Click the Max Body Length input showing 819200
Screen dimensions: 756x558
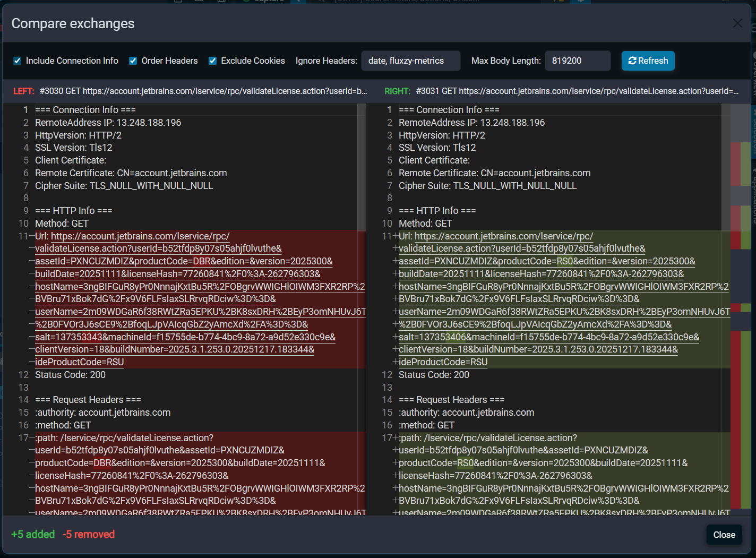pyautogui.click(x=578, y=61)
